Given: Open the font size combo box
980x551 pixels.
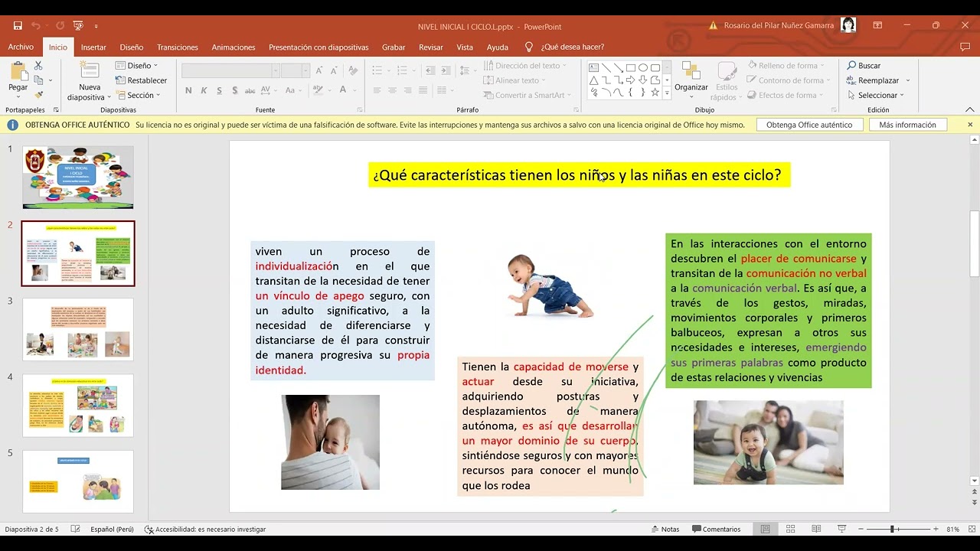Looking at the screenshot, I should pyautogui.click(x=295, y=70).
